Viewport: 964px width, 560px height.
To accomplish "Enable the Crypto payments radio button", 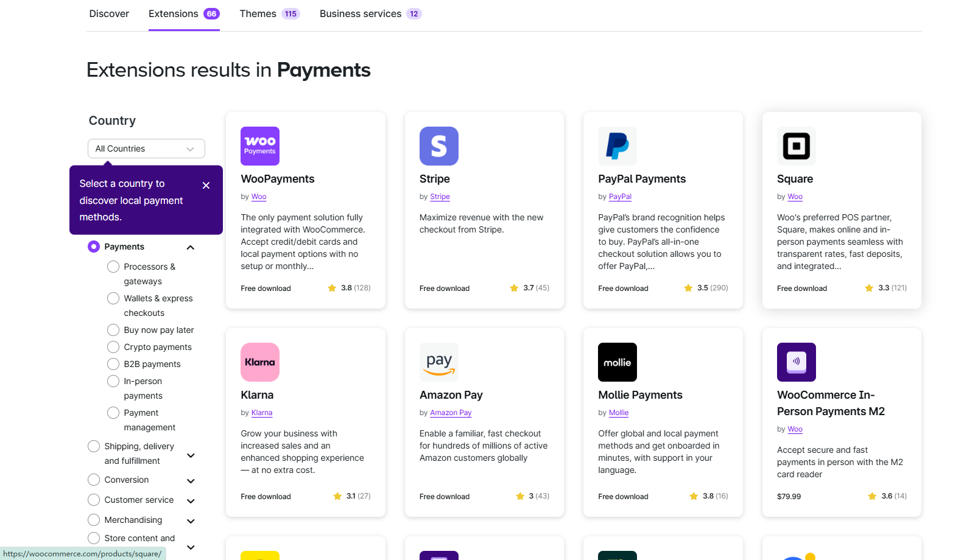I will (113, 346).
